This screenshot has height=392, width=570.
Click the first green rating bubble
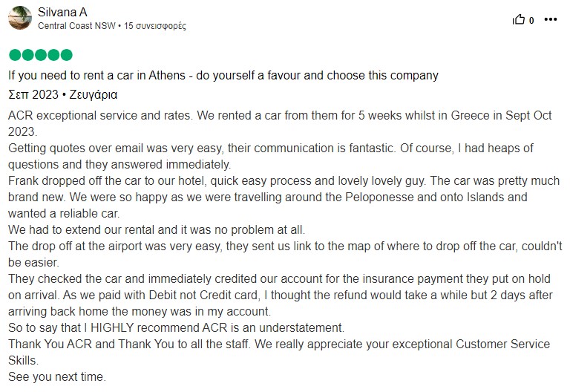pyautogui.click(x=15, y=55)
